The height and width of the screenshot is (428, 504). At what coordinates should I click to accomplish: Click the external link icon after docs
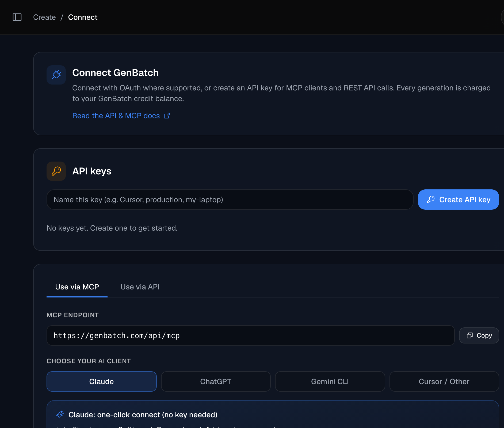(167, 116)
